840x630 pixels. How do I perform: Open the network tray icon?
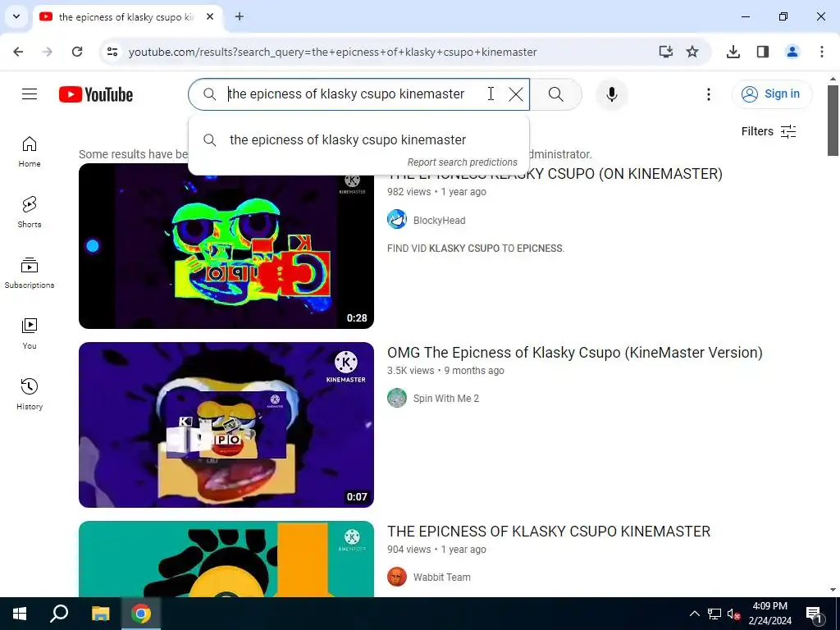point(714,614)
